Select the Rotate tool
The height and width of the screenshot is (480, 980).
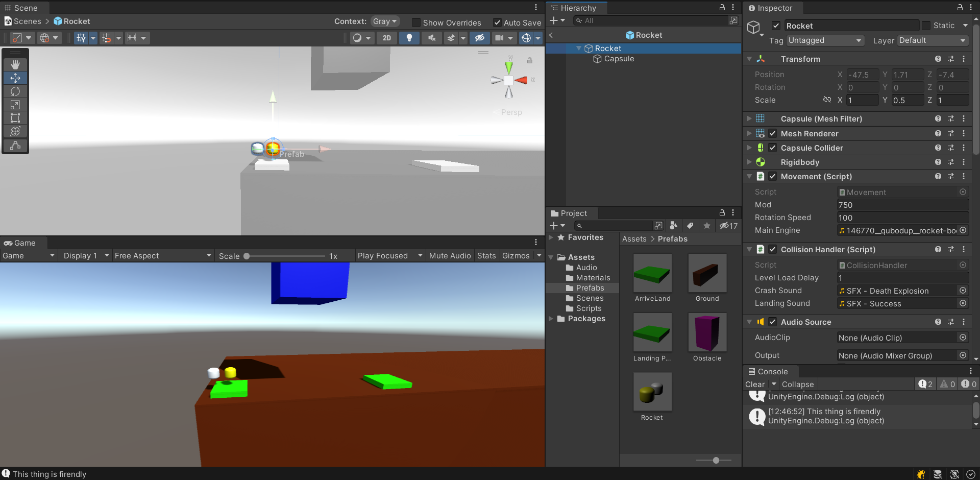coord(15,91)
